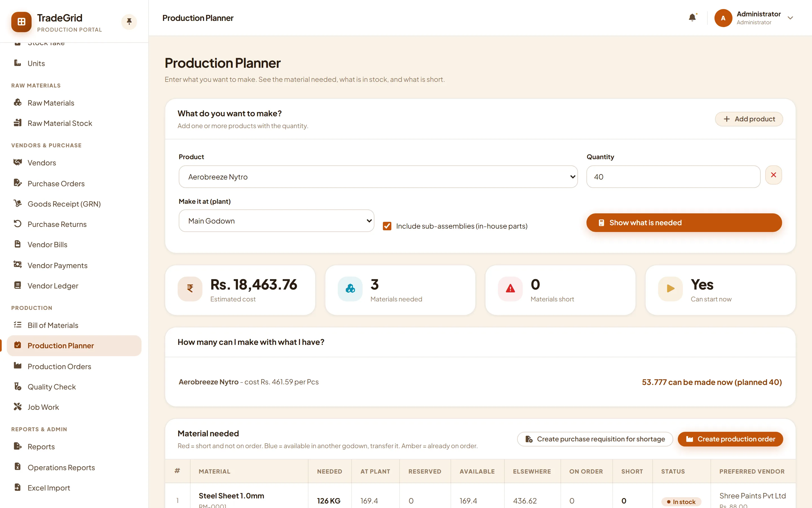This screenshot has height=508, width=812.
Task: Click Steel Sheet 1.0mm material name
Action: pyautogui.click(x=231, y=496)
